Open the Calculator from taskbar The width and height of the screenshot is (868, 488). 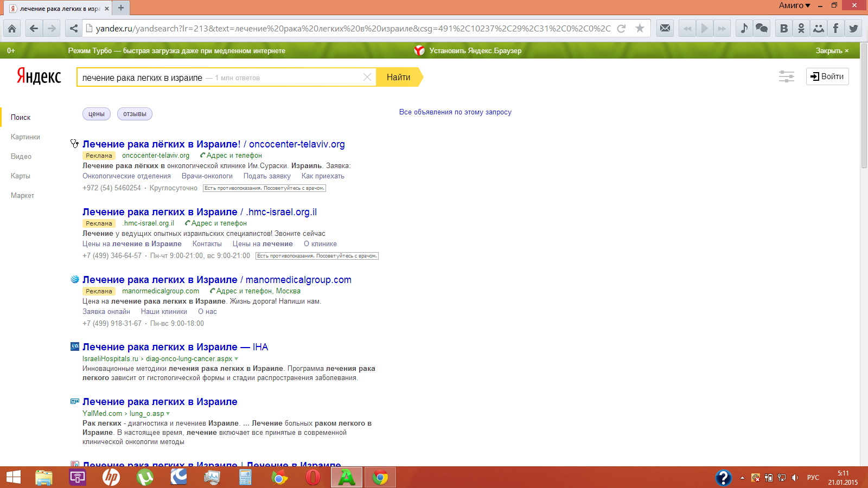click(x=246, y=477)
